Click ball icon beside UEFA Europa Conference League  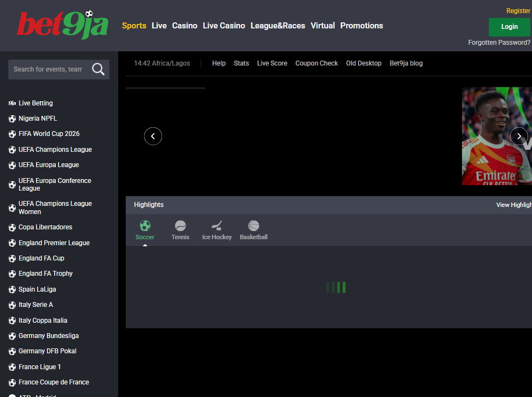click(12, 185)
